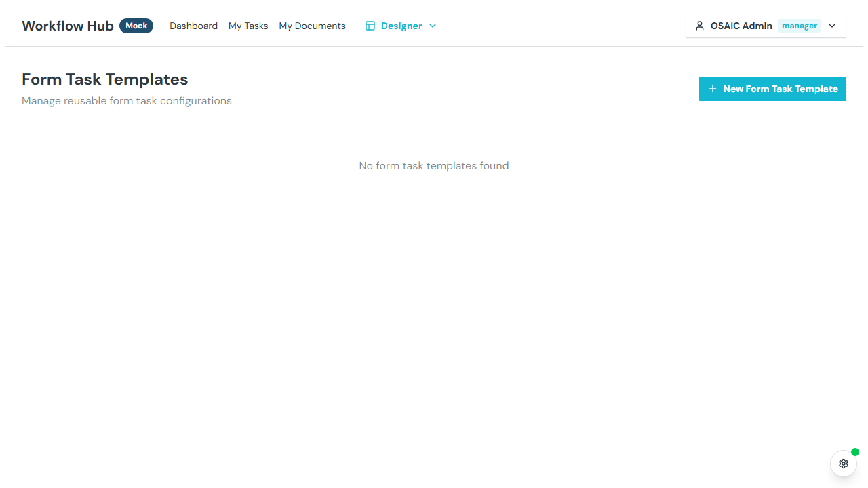Navigate to My Documents
This screenshot has width=868, height=488.
[312, 25]
